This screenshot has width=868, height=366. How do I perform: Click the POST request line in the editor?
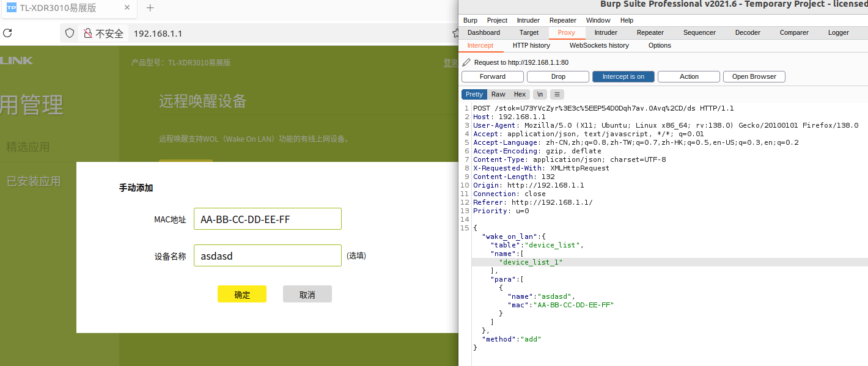click(603, 108)
